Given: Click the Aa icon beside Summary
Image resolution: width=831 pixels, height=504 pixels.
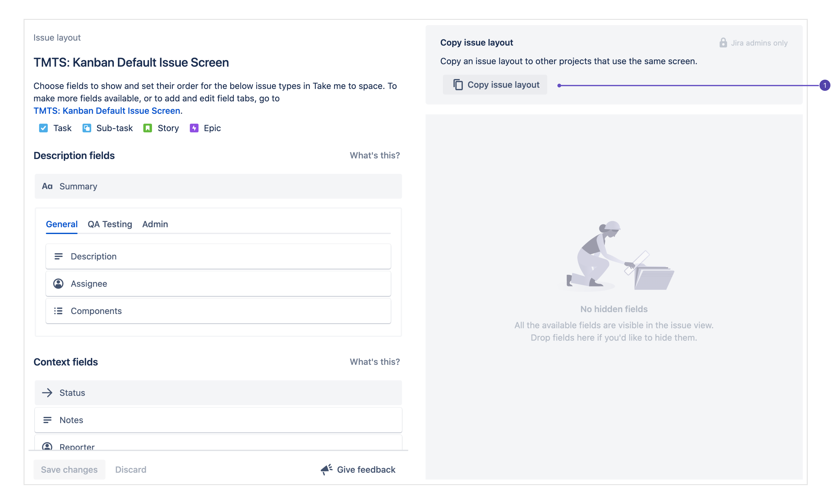Looking at the screenshot, I should [47, 186].
